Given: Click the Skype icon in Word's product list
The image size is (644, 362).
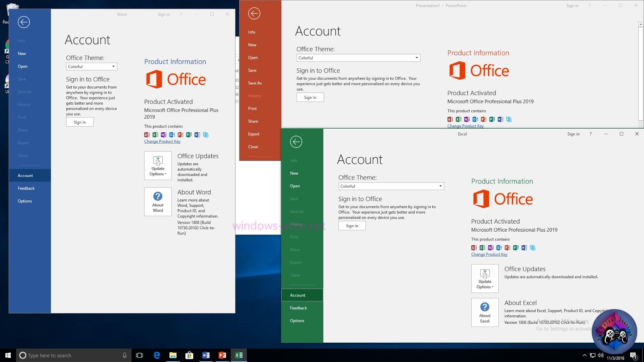Looking at the screenshot, I should [x=206, y=135].
